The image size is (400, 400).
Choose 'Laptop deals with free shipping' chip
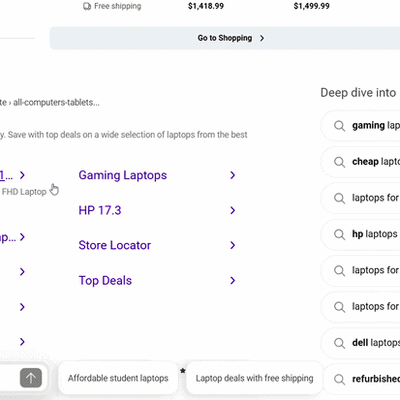[254, 378]
